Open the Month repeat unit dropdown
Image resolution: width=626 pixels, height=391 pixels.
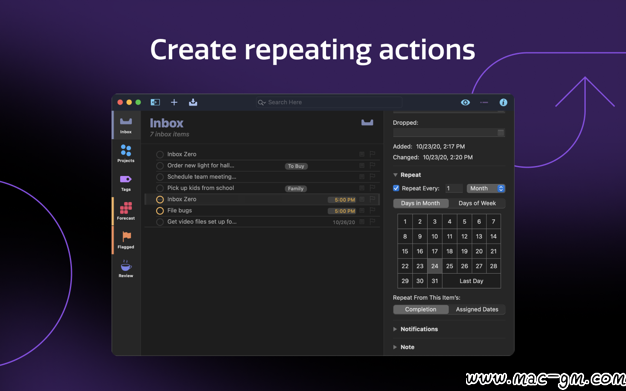coord(486,188)
